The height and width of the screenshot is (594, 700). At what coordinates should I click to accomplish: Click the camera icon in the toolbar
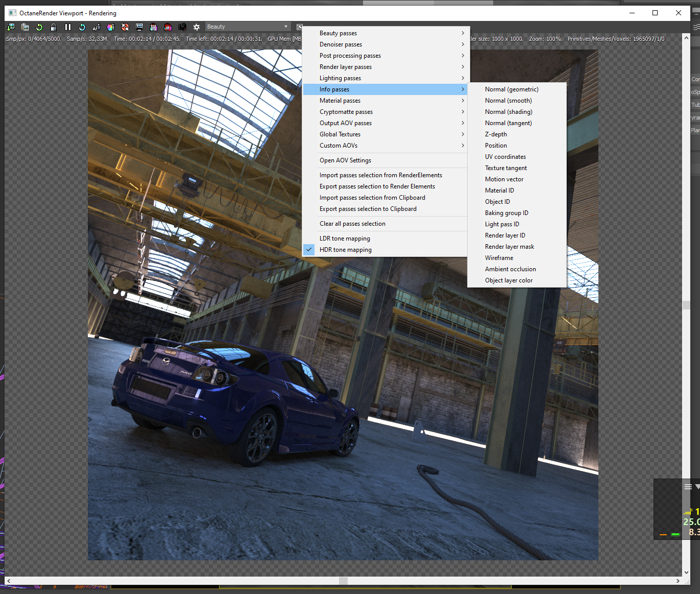(x=182, y=27)
